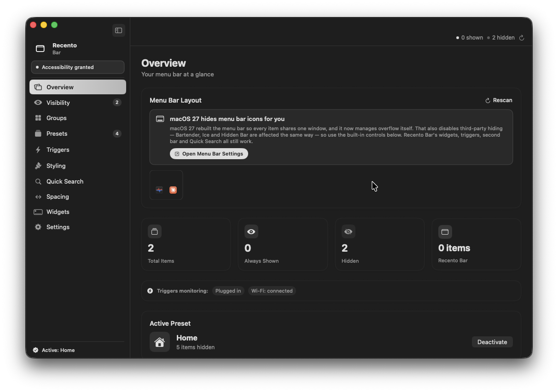
Task: Click the Accessibility granted status pill
Action: point(78,67)
